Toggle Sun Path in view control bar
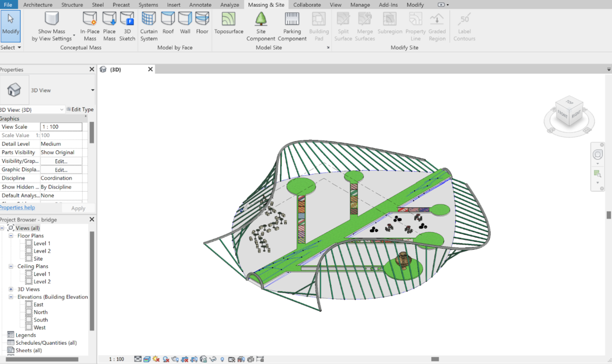Screen dimensions: 612x364 tap(156, 359)
